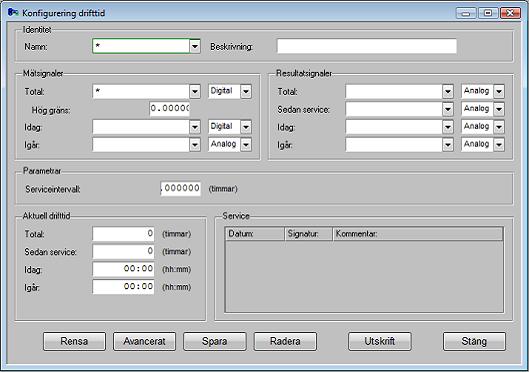
Task: Click the Datum column header
Action: 255,234
